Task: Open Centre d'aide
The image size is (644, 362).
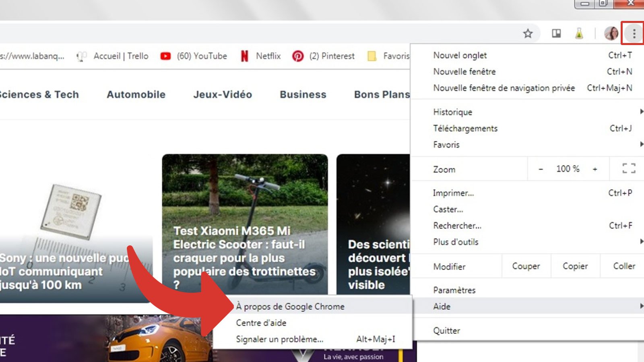Action: [261, 323]
